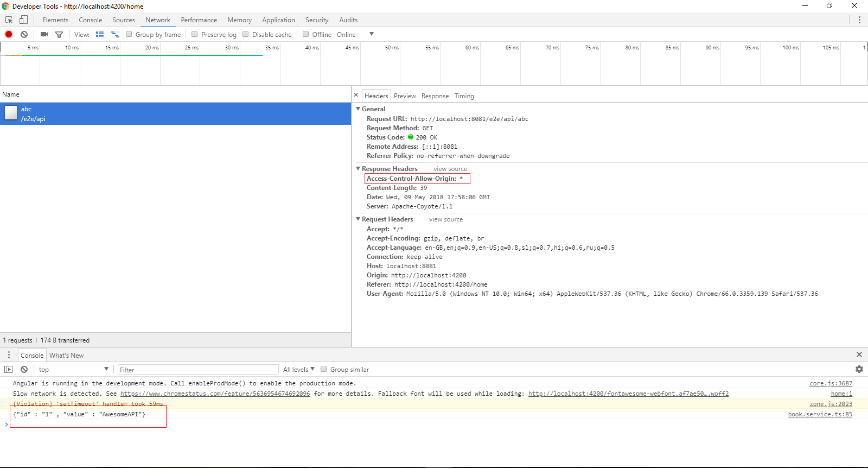Open the Performance panel
Screen dimensions: 868x469
click(x=199, y=20)
